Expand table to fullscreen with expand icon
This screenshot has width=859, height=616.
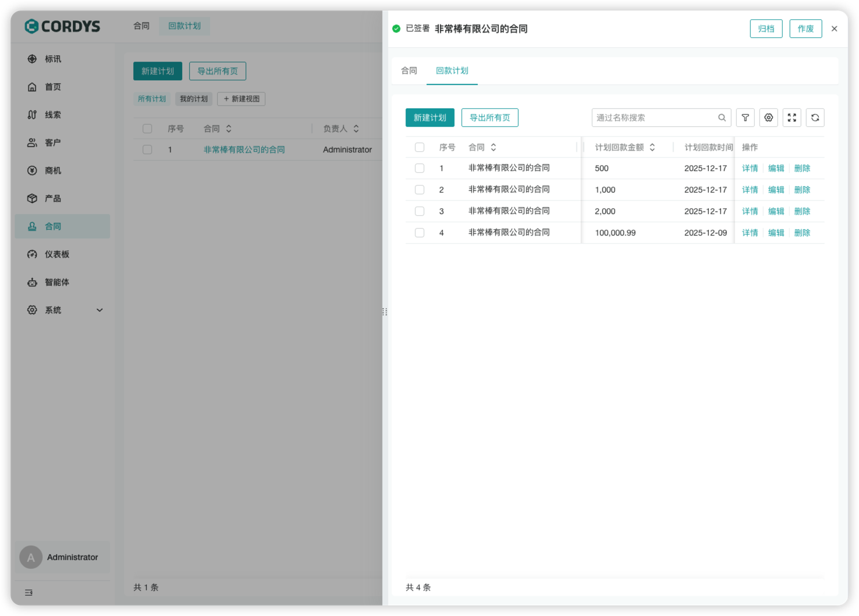click(791, 117)
